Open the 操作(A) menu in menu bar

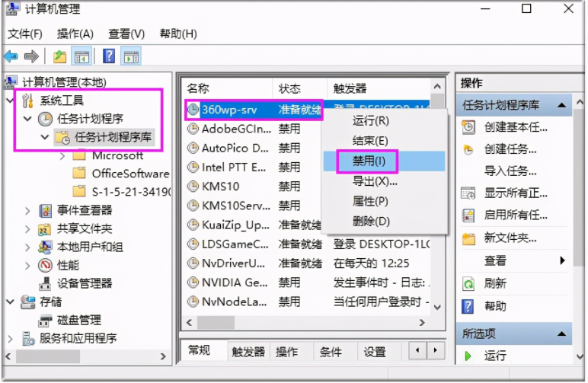click(x=75, y=34)
